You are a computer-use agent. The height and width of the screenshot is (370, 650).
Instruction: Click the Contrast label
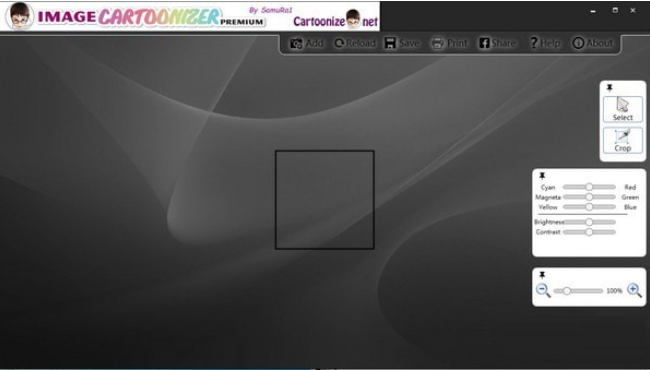point(548,232)
